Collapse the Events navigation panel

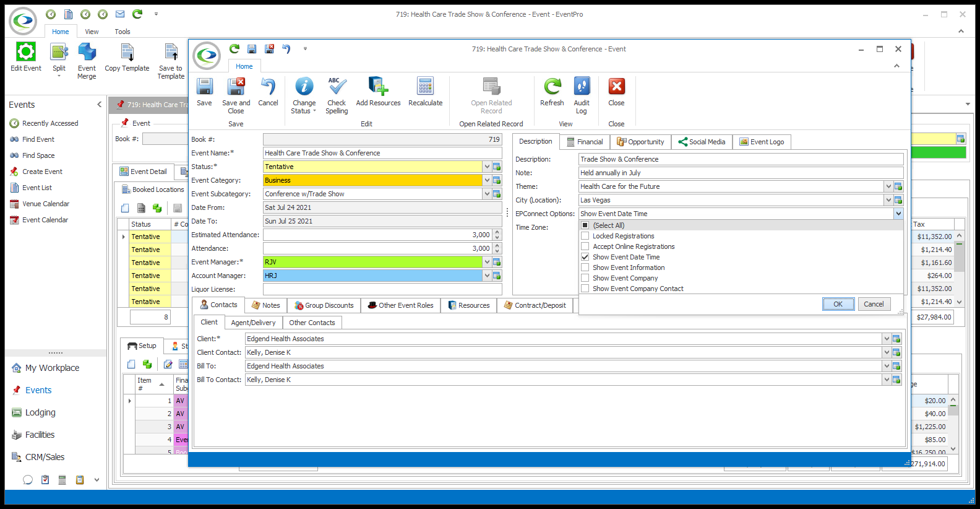(x=100, y=105)
